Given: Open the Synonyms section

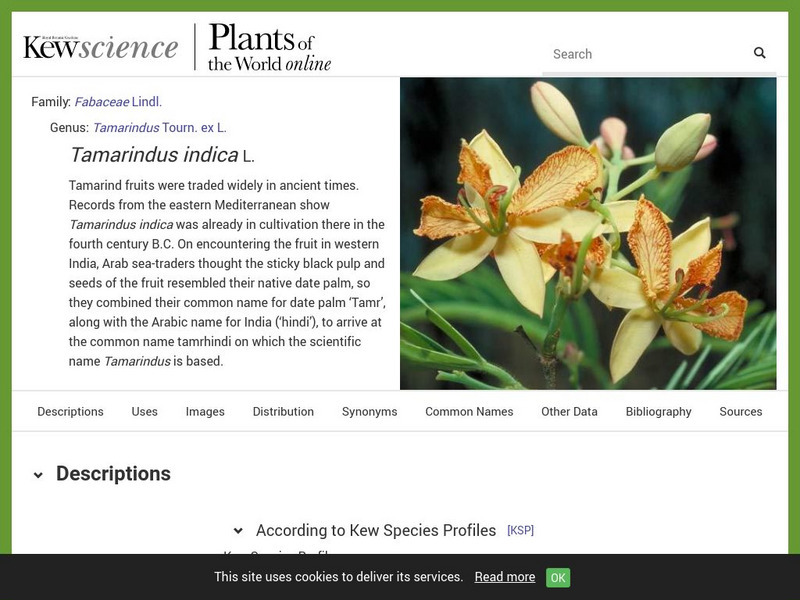Looking at the screenshot, I should pyautogui.click(x=370, y=411).
